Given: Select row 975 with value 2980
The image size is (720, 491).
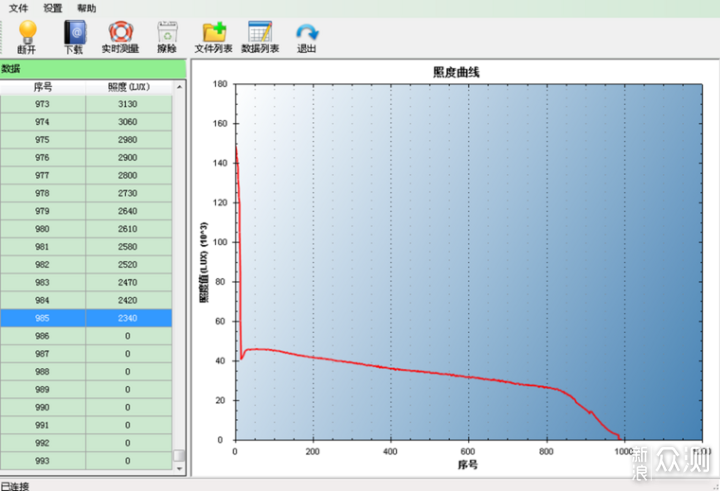Looking at the screenshot, I should [x=86, y=140].
